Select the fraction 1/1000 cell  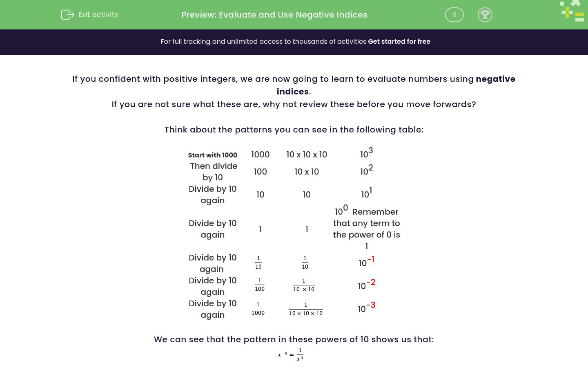pos(258,309)
